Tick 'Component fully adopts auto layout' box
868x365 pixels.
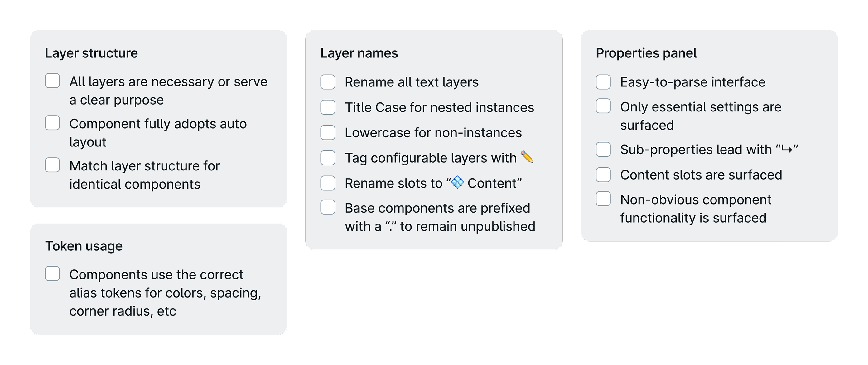coord(53,123)
